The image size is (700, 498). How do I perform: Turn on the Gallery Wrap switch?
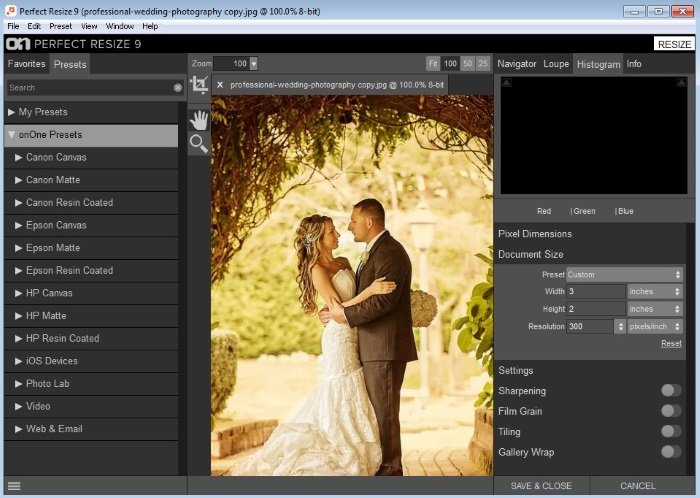coord(671,452)
